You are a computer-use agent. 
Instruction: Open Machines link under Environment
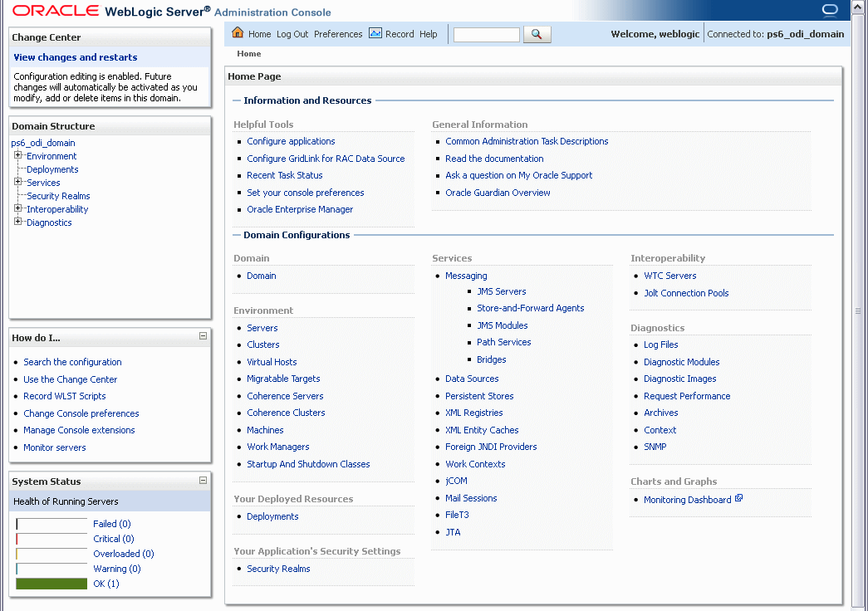point(265,430)
